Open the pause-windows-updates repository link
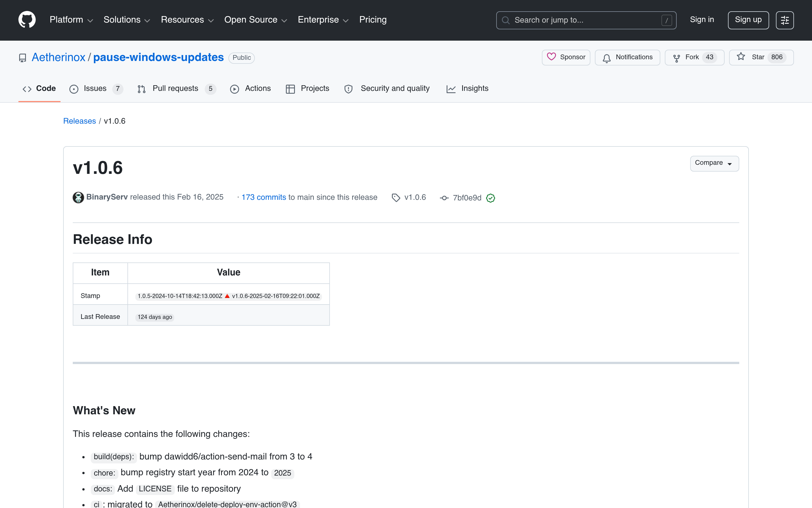 (158, 58)
